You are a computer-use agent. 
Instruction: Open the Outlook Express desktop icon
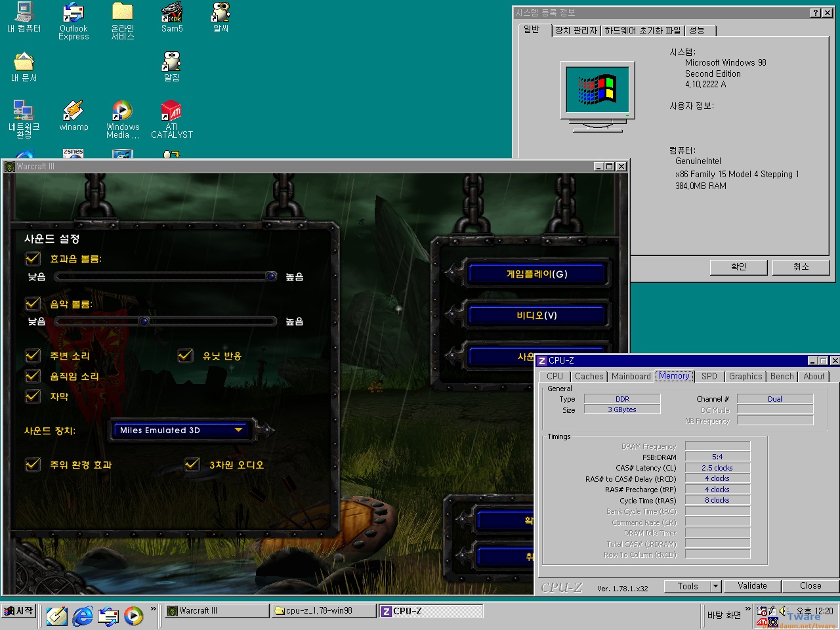73,21
